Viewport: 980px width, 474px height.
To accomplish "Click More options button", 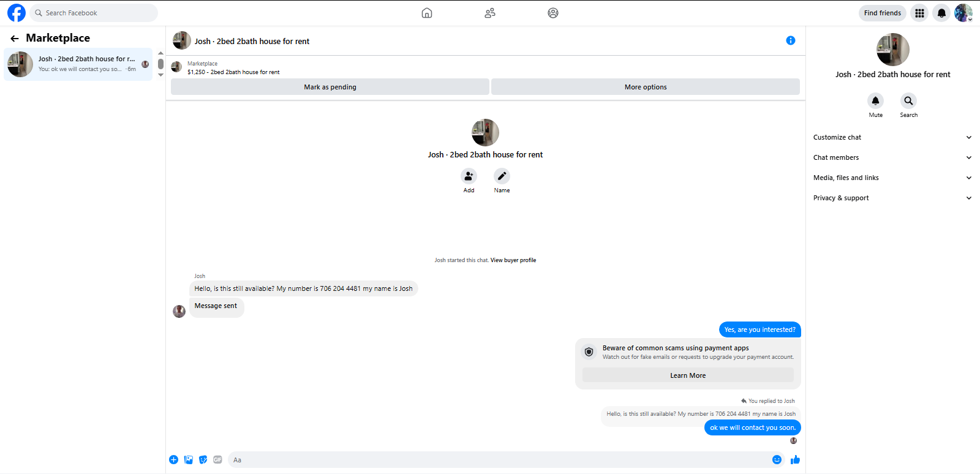I will (646, 87).
